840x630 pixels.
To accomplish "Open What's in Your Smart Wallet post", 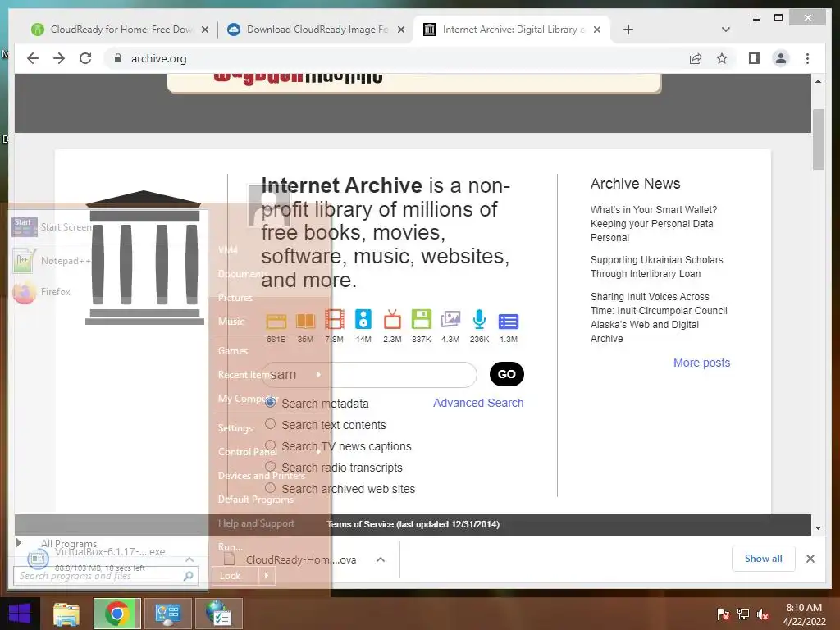I will pos(654,223).
